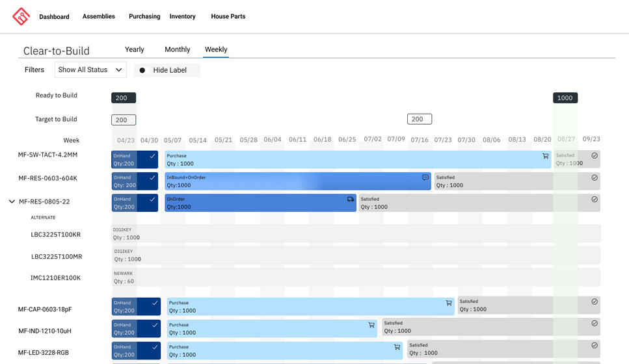Toggle the Hide Label switch
The image size is (629, 364).
[x=142, y=70]
